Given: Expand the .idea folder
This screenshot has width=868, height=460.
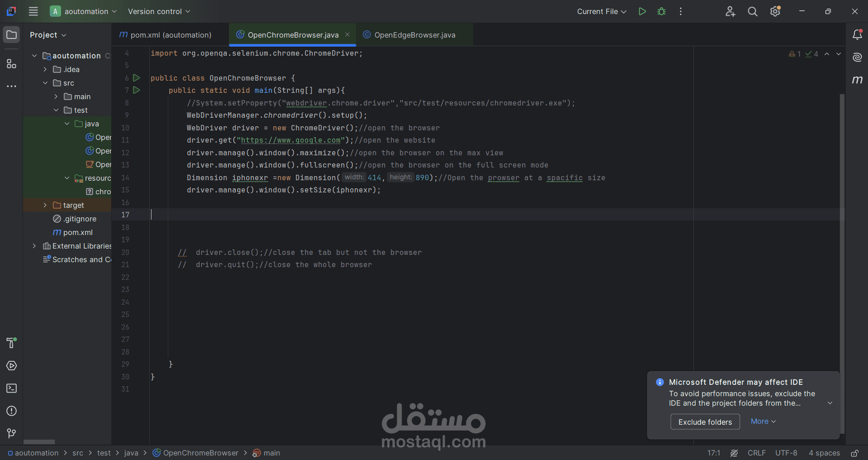Looking at the screenshot, I should coord(45,69).
